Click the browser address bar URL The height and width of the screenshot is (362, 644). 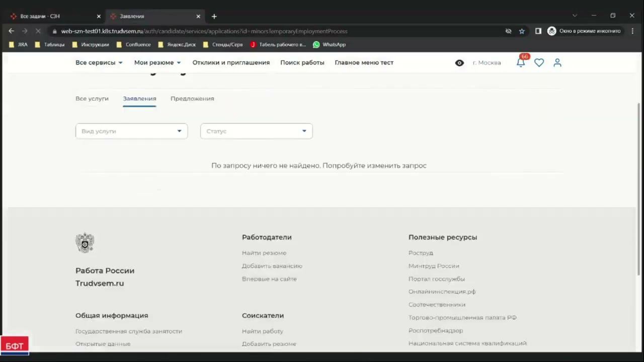(x=204, y=31)
